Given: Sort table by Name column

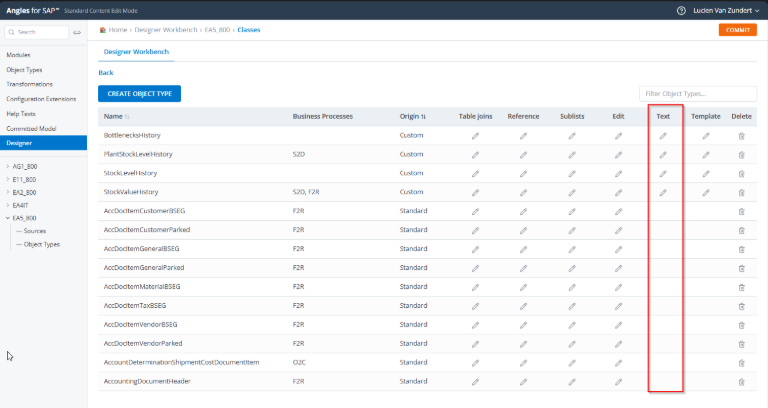Looking at the screenshot, I should click(117, 116).
